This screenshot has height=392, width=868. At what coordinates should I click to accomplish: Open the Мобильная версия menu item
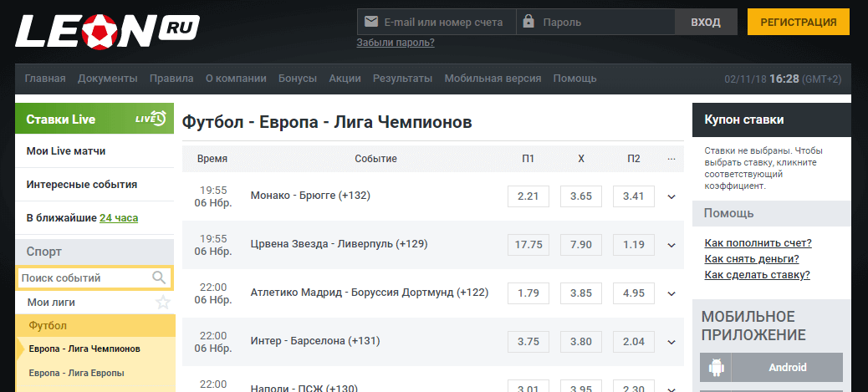pos(493,79)
